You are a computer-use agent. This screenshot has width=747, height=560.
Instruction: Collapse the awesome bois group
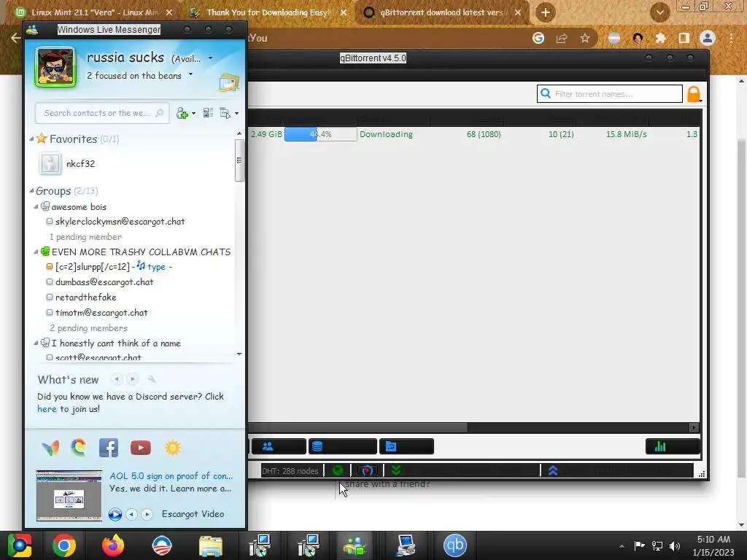36,207
